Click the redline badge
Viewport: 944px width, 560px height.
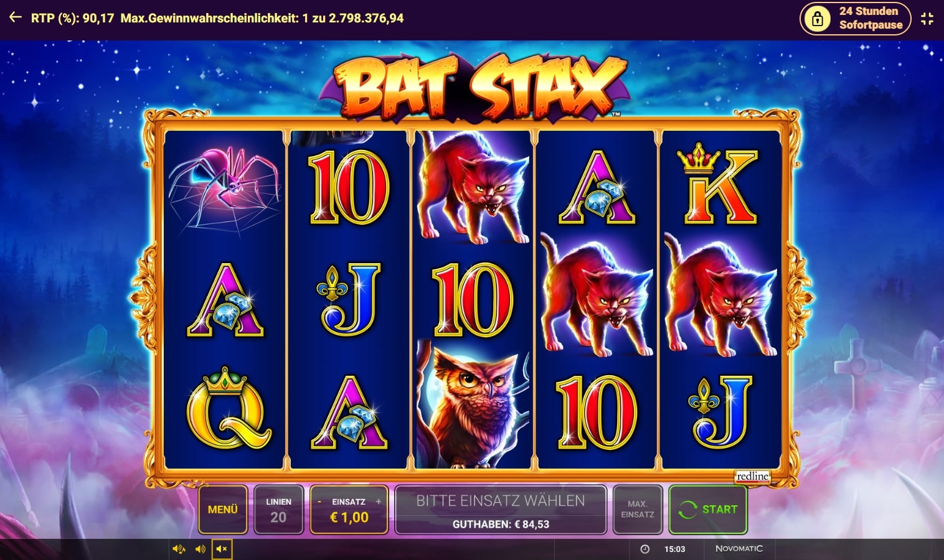coord(752,476)
